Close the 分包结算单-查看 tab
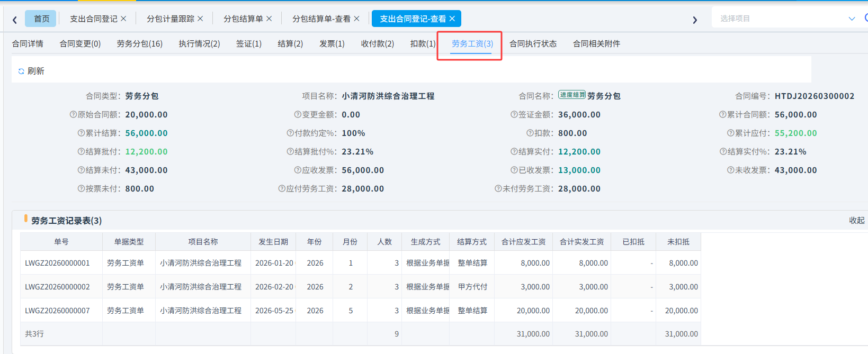 (x=356, y=19)
